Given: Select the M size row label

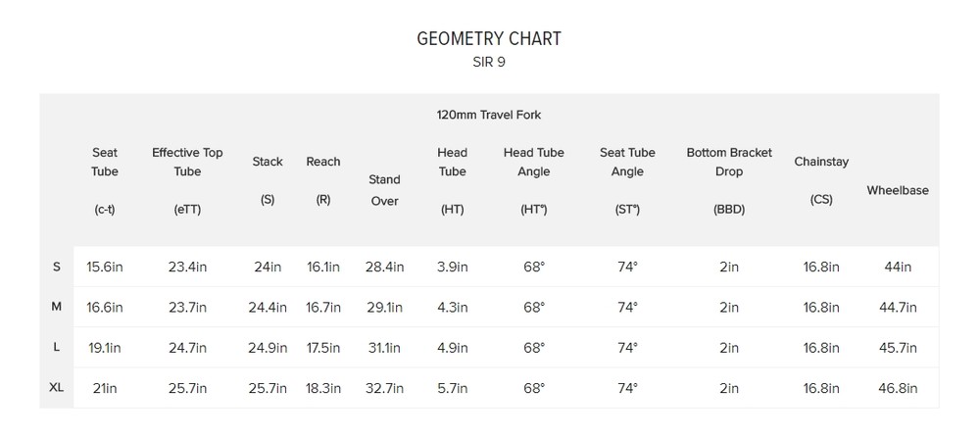Looking at the screenshot, I should [x=56, y=307].
